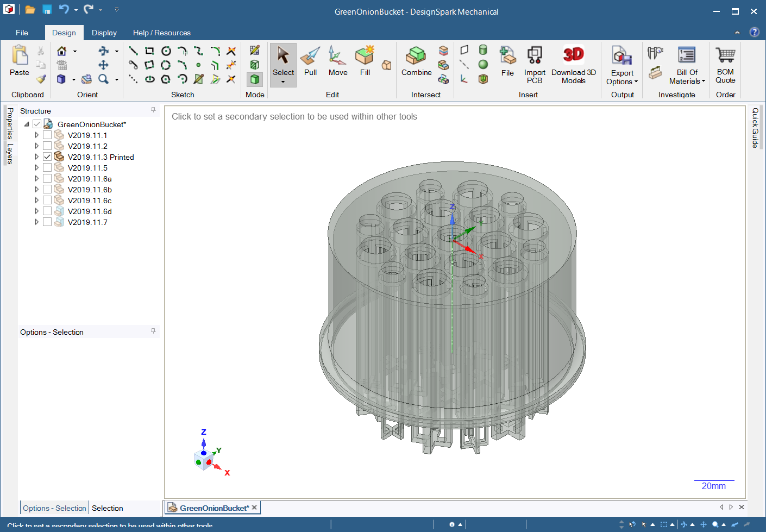The height and width of the screenshot is (532, 766).
Task: Check the V2019.11.6a visibility checkbox
Action: click(47, 178)
